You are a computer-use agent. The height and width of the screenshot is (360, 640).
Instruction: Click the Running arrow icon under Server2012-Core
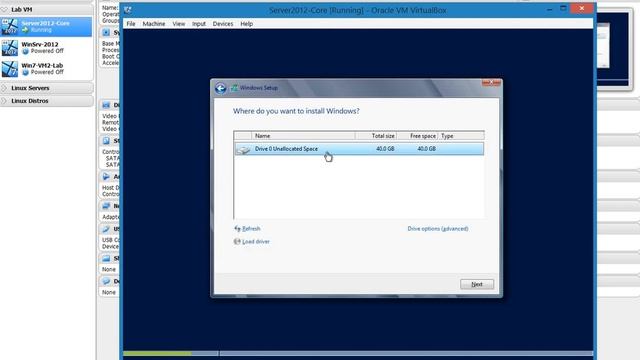[x=25, y=30]
